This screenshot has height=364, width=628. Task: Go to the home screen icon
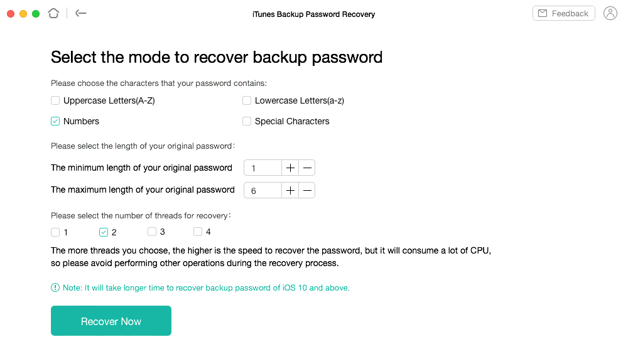(53, 13)
